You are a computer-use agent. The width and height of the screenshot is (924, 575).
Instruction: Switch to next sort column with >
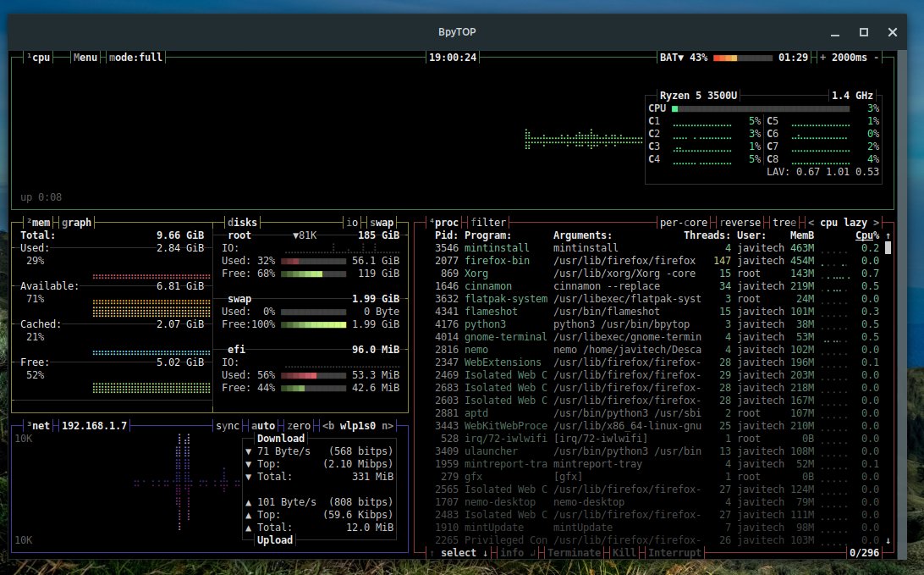[877, 223]
